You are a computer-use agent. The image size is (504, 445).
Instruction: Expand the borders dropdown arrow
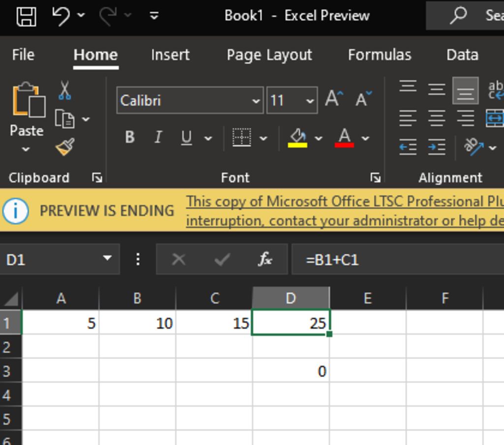(263, 138)
